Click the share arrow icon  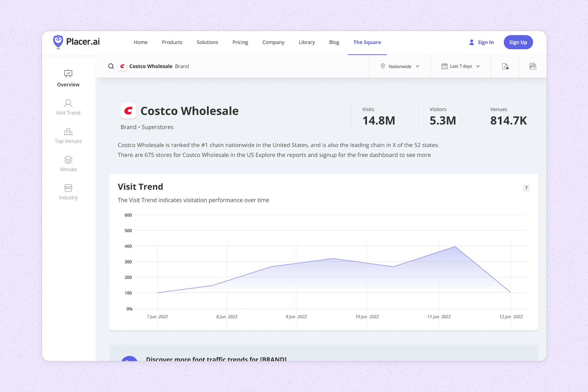pos(533,66)
